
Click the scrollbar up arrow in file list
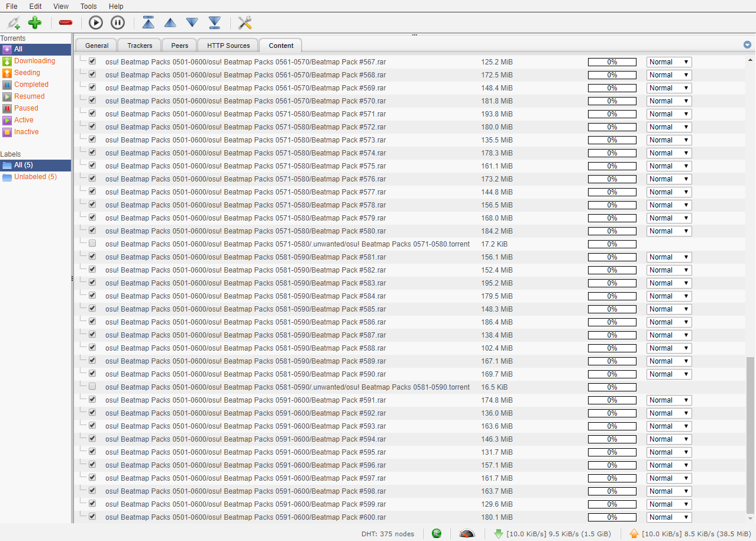click(x=751, y=60)
